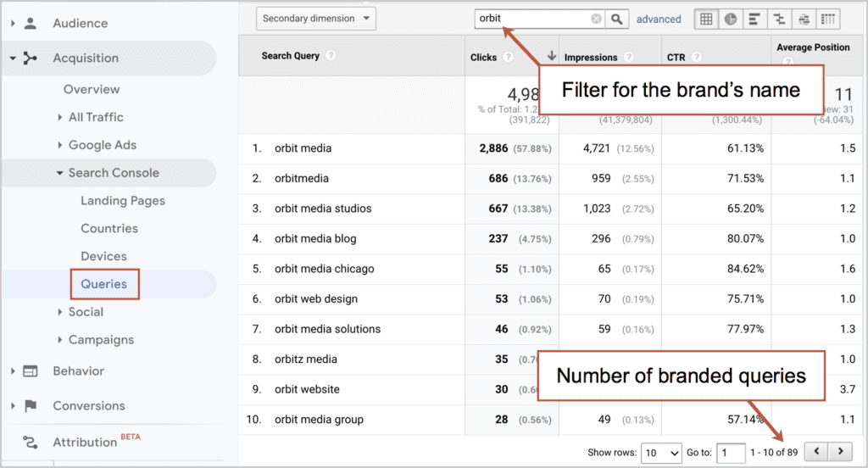Switch to performance bar view
The height and width of the screenshot is (468, 868).
(754, 19)
